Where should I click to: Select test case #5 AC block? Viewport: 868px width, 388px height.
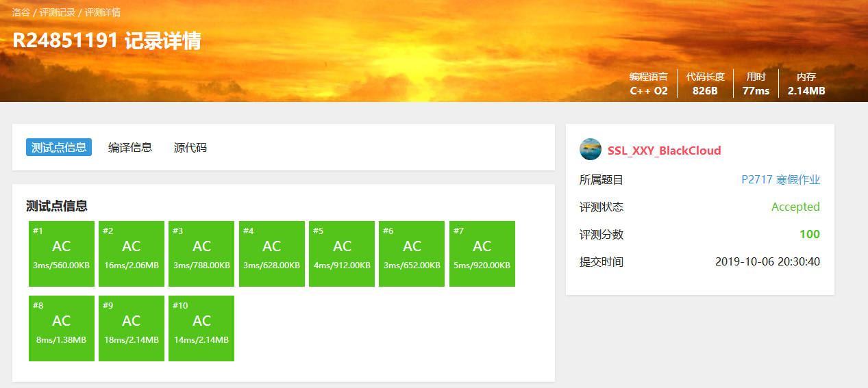342,254
